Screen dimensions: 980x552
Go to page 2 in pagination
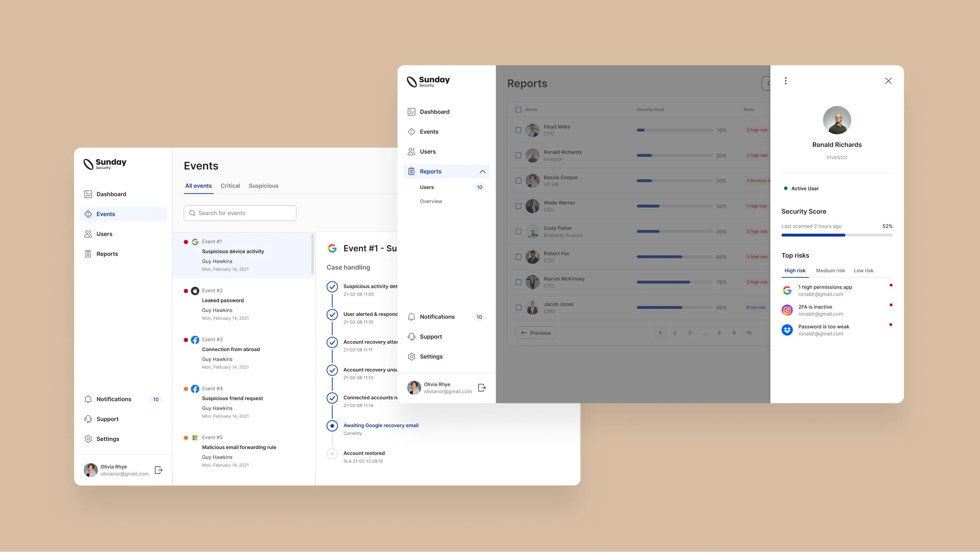click(675, 333)
